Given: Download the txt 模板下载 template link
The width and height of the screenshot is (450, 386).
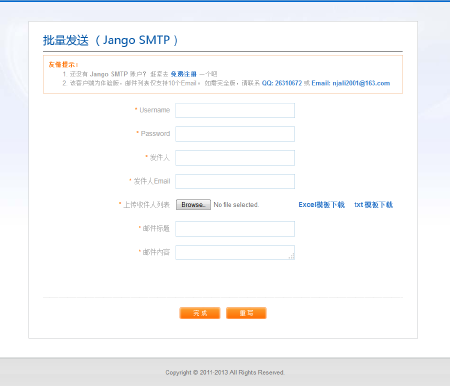Looking at the screenshot, I should [x=373, y=205].
